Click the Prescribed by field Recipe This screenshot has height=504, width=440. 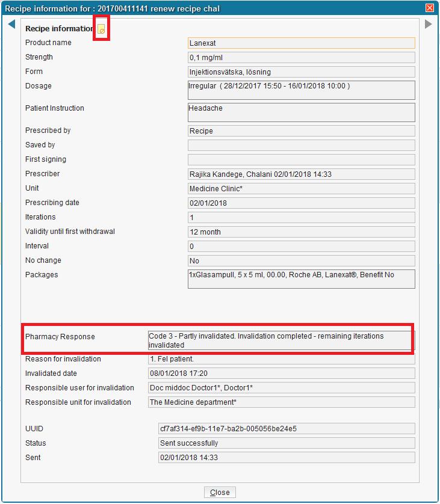tap(302, 131)
